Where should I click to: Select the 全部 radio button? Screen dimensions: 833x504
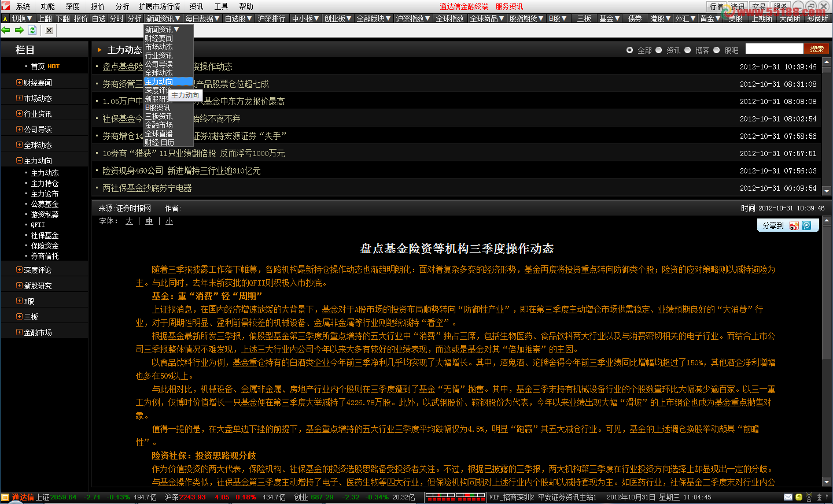629,50
